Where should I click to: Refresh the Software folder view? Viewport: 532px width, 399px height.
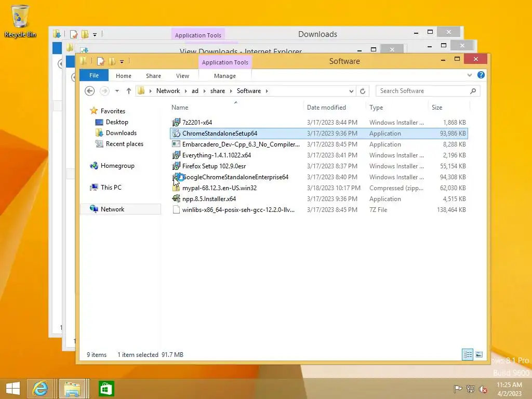click(362, 91)
